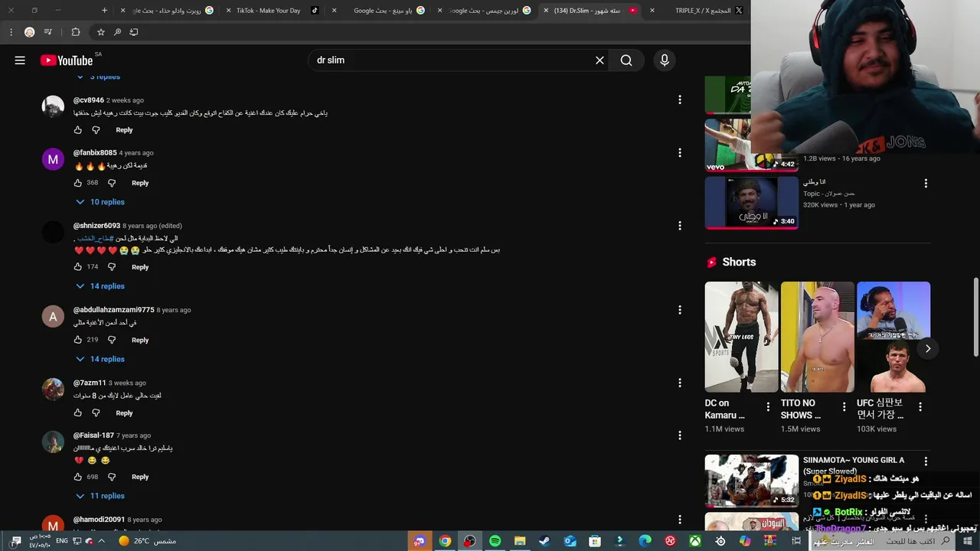
Task: Open the 3:40 music video thumbnail
Action: coord(751,203)
